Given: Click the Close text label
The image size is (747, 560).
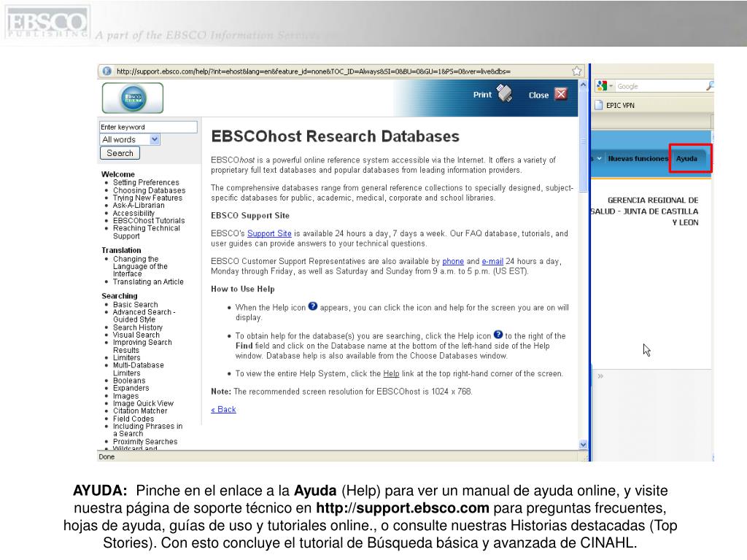Looking at the screenshot, I should point(538,96).
